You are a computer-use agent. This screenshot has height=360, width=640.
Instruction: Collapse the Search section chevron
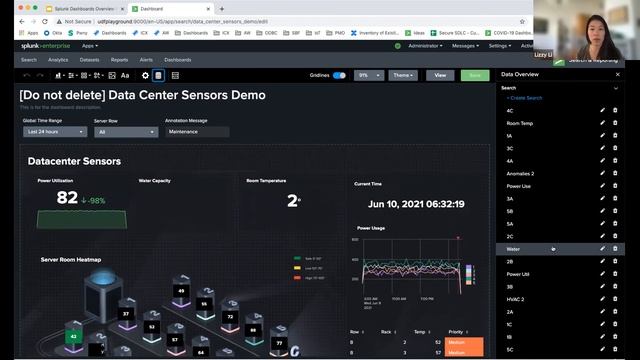(x=616, y=88)
